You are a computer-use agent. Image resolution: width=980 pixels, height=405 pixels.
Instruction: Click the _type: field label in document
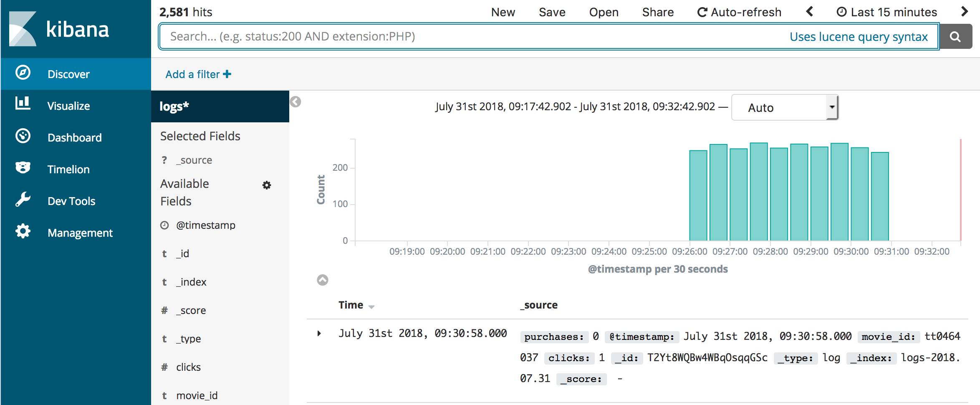[796, 358]
